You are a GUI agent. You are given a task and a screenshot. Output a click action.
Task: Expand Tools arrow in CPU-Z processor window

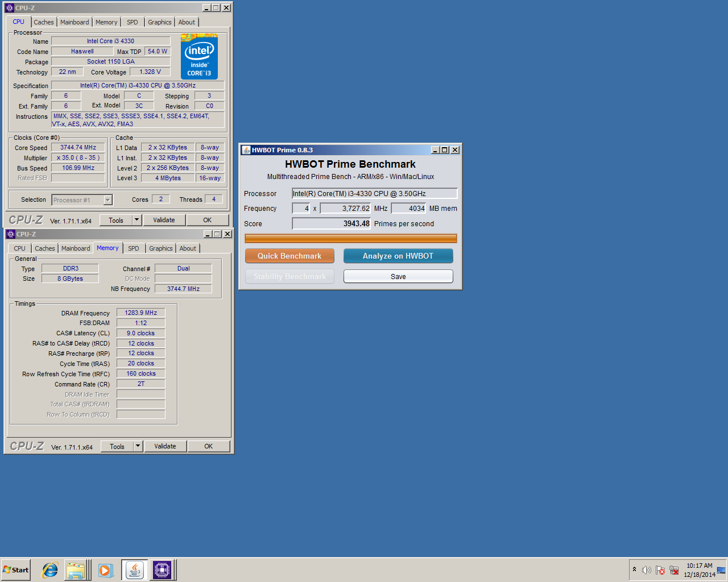[136, 220]
